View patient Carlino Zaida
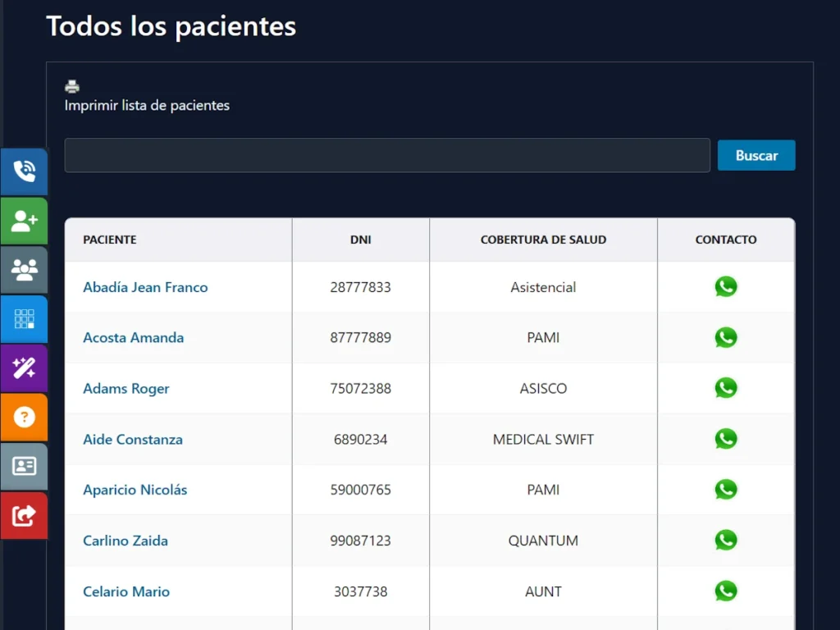The width and height of the screenshot is (840, 630). coord(126,541)
